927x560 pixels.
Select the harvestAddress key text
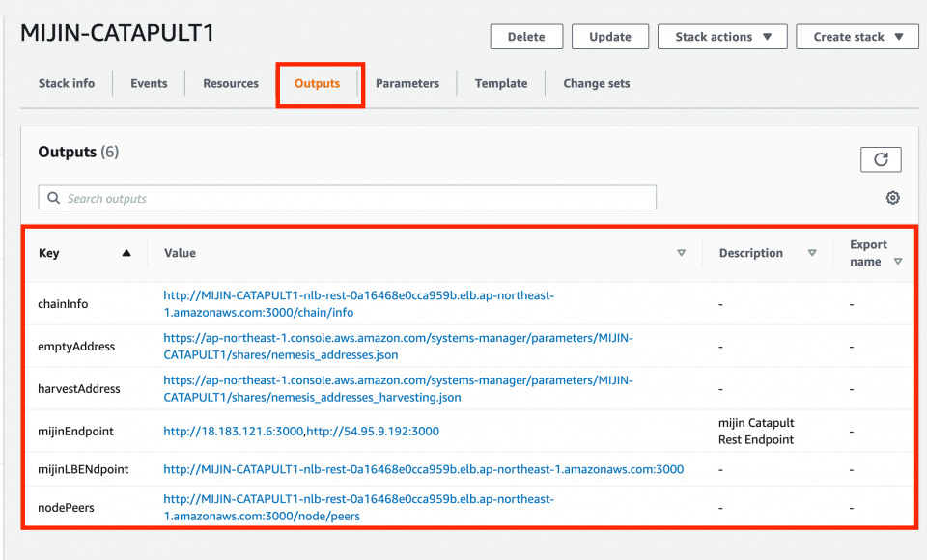(79, 389)
